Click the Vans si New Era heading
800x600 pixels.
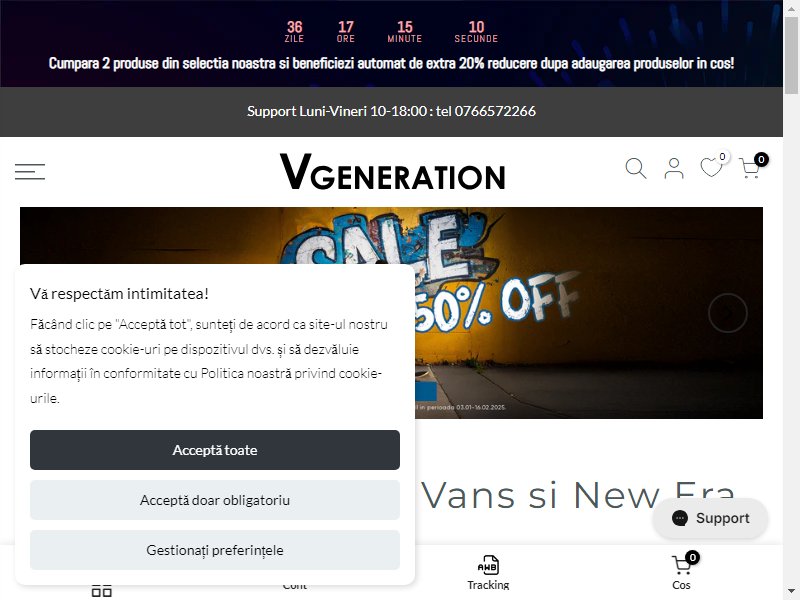point(578,495)
